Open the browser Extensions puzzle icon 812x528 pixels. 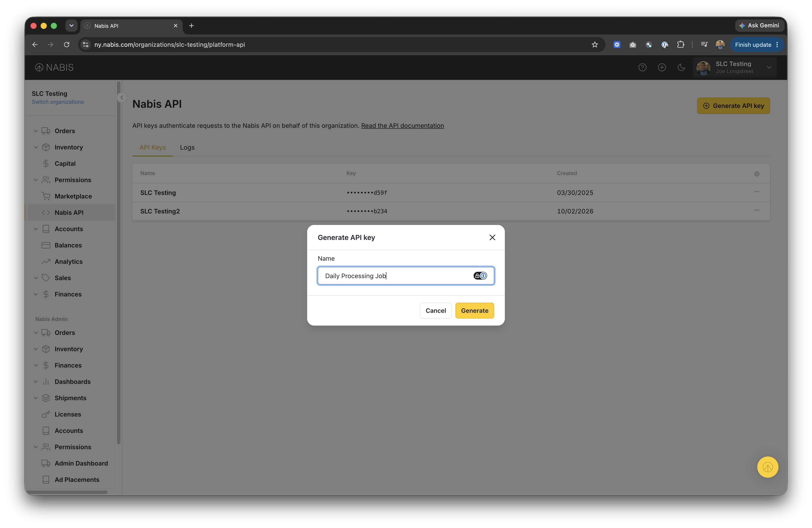[x=680, y=45]
